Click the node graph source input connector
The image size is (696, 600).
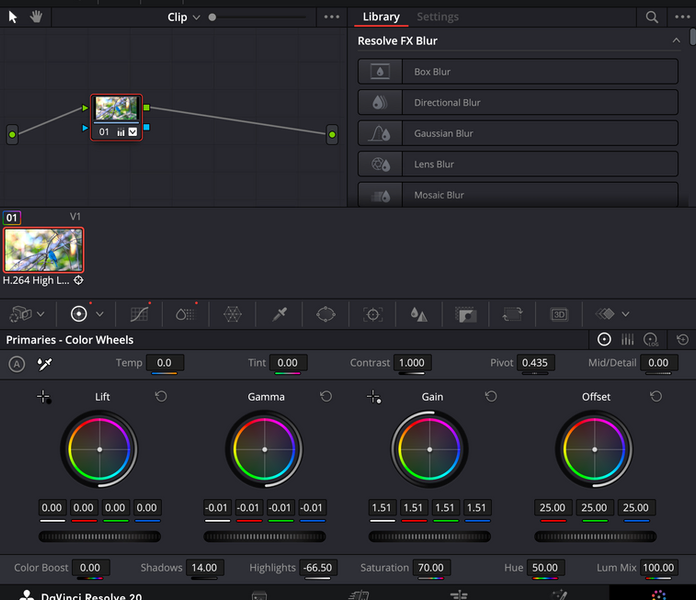(x=12, y=134)
